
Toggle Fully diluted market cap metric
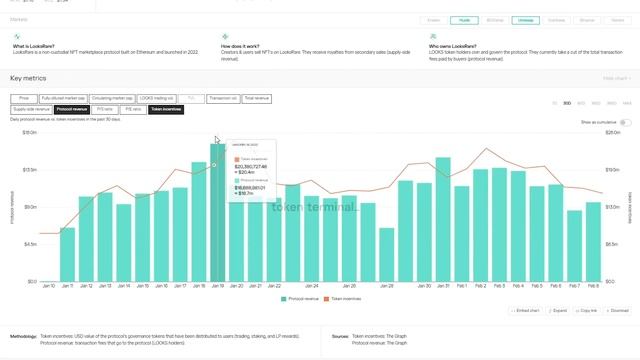63,99
